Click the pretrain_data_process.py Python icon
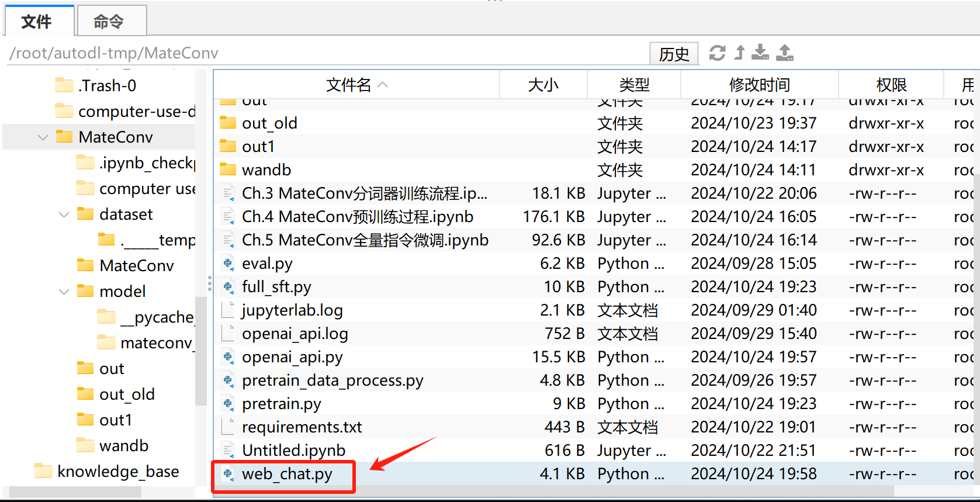 pos(228,380)
